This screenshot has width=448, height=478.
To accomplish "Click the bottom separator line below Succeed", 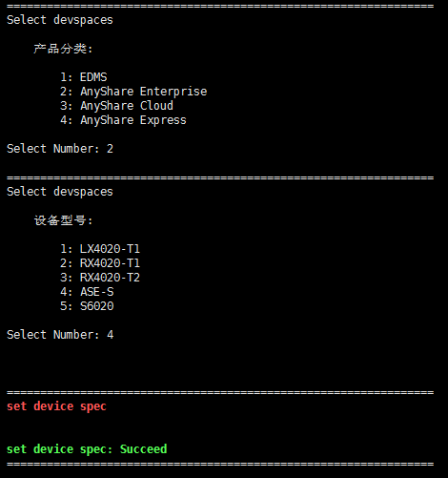I will (x=220, y=464).
